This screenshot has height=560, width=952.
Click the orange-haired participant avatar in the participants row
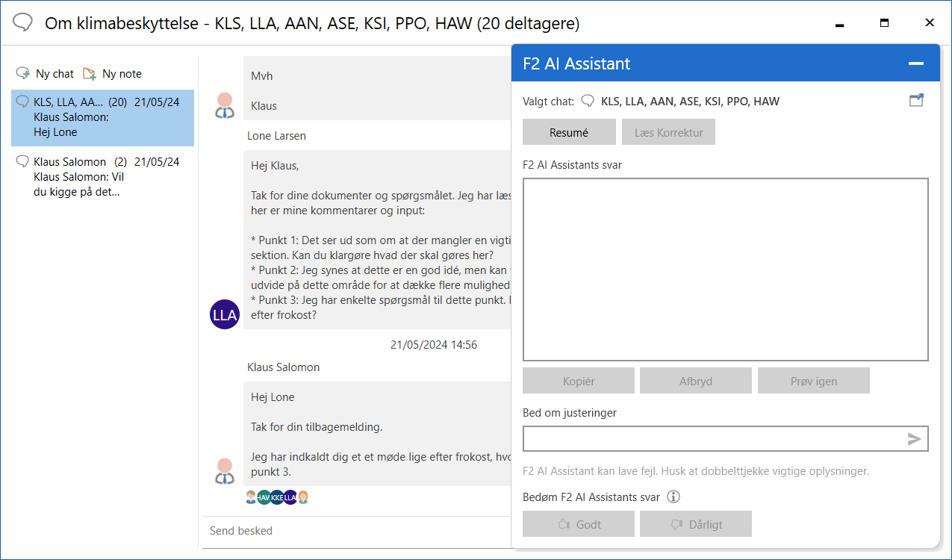(x=303, y=497)
